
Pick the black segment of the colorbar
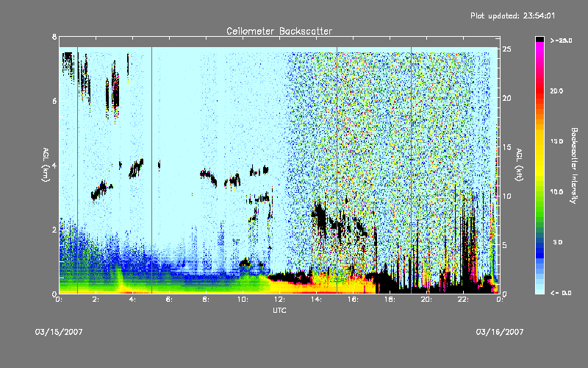(x=539, y=39)
